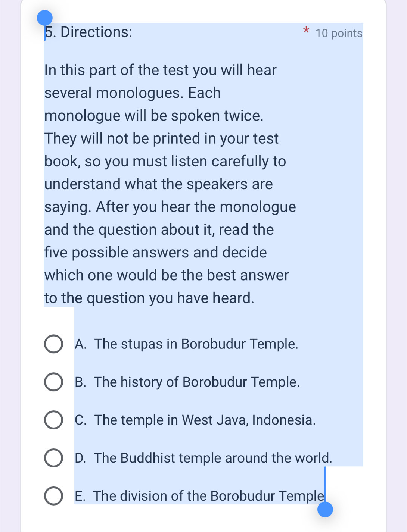Click the line "to the question you have heard."

[x=149, y=298]
